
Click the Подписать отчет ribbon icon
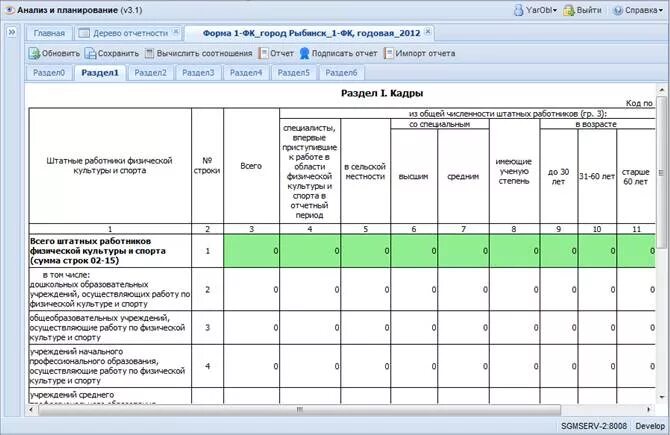click(x=304, y=53)
